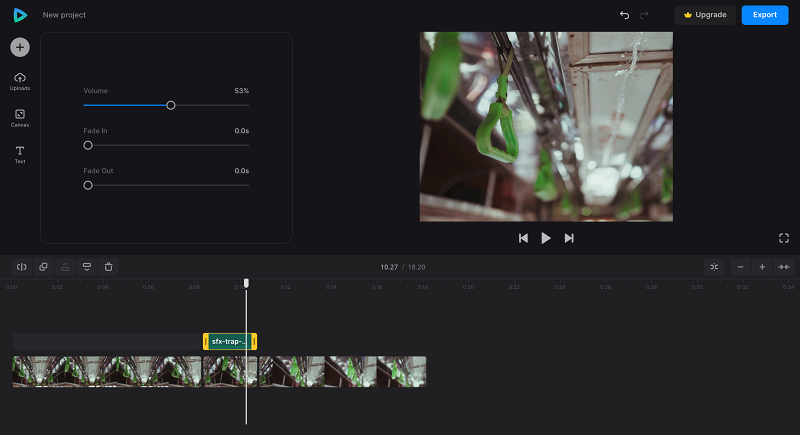Undo the last action
This screenshot has width=800, height=435.
[624, 15]
